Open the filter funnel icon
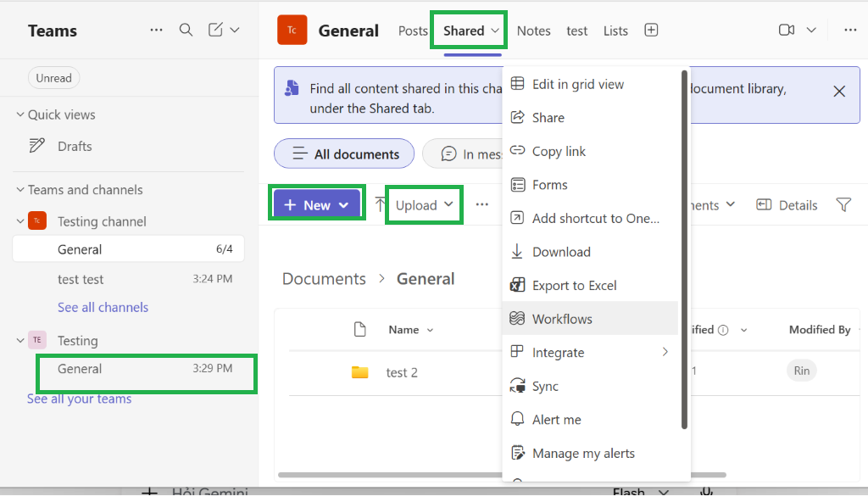 click(x=843, y=205)
